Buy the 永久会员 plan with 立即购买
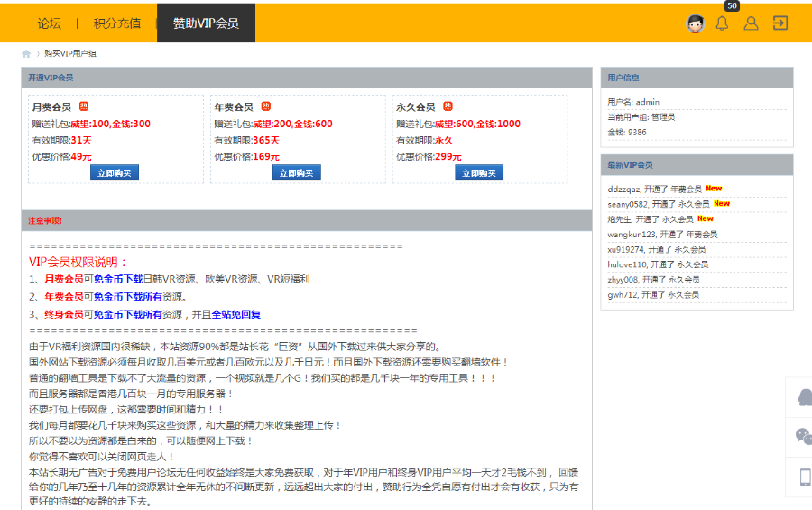Viewport: 812px width, 510px height. click(479, 172)
